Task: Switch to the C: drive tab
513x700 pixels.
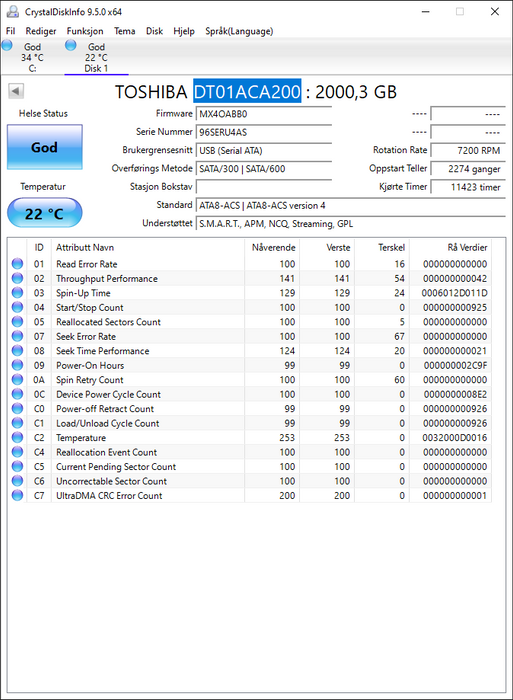Action: pos(32,57)
